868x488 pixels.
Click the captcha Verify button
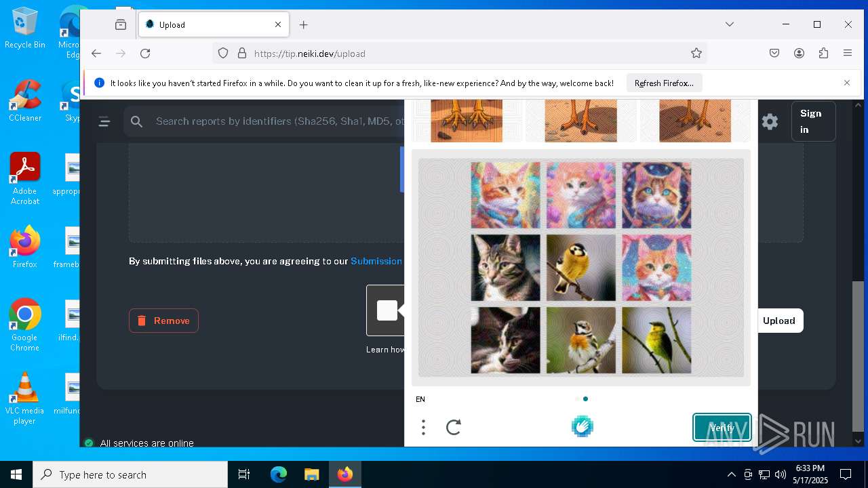722,428
